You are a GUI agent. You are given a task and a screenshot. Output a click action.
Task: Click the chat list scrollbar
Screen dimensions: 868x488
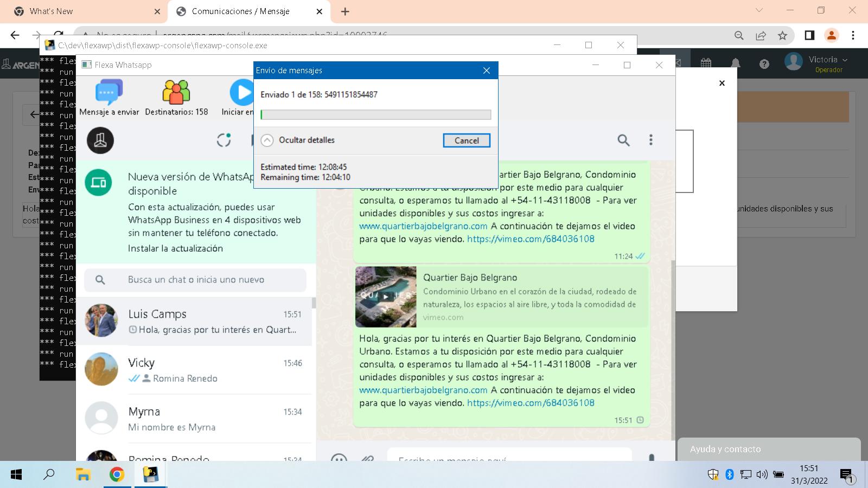click(314, 302)
